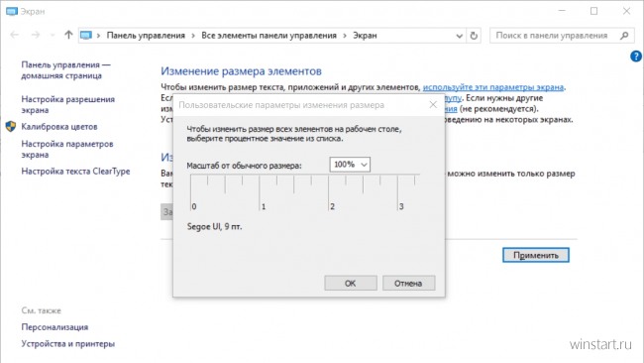This screenshot has height=363, width=644.
Task: Close the custom sizing options dialog
Action: (433, 105)
